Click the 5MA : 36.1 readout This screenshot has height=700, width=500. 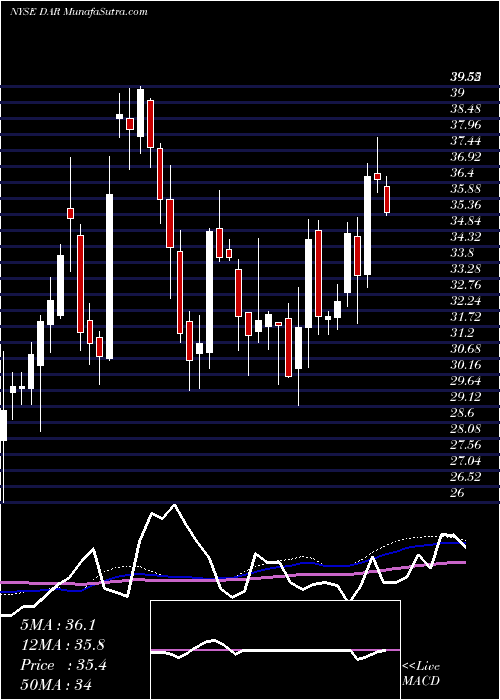(x=58, y=625)
